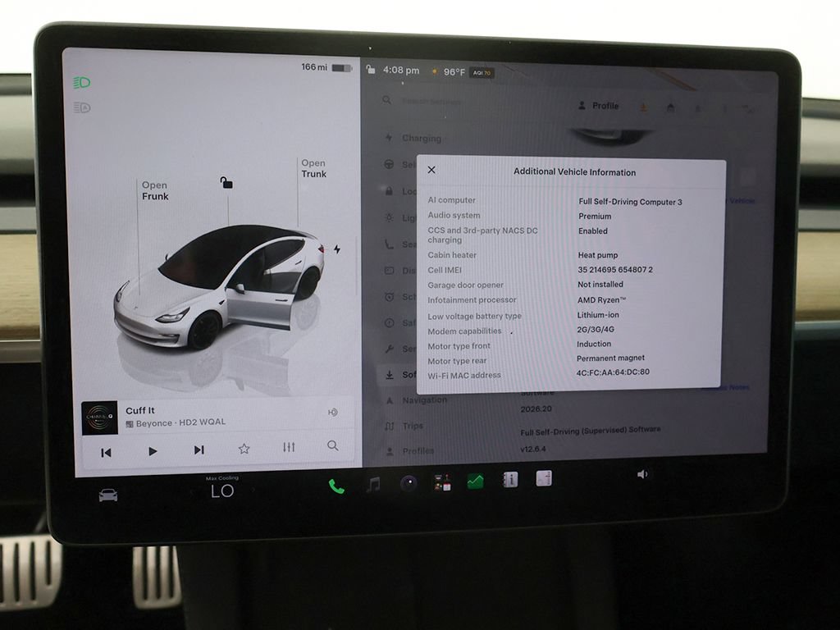
Task: Search media with magnifier icon
Action: [x=333, y=445]
